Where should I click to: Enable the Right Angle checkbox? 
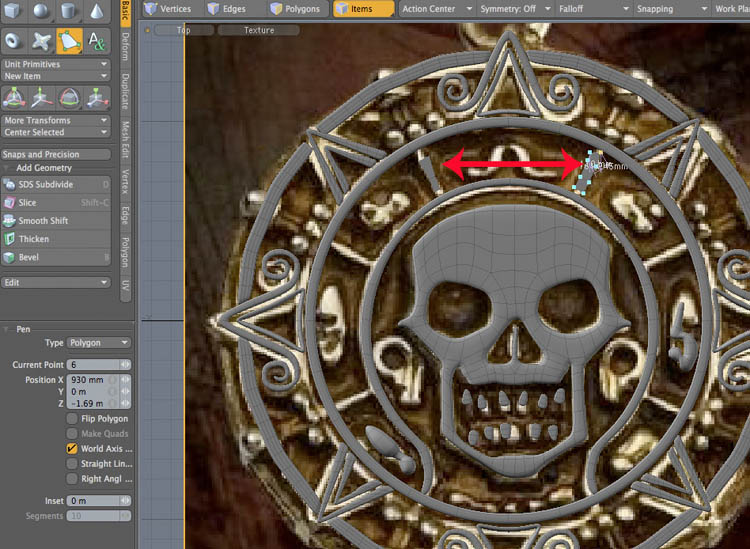(x=72, y=479)
